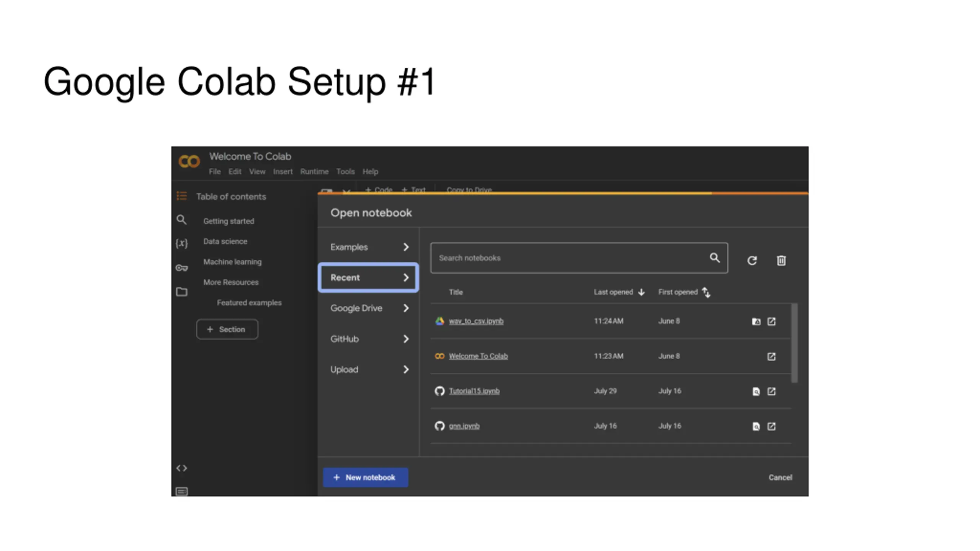Expand the GitHub section chevron
The image size is (980, 551).
click(x=406, y=339)
